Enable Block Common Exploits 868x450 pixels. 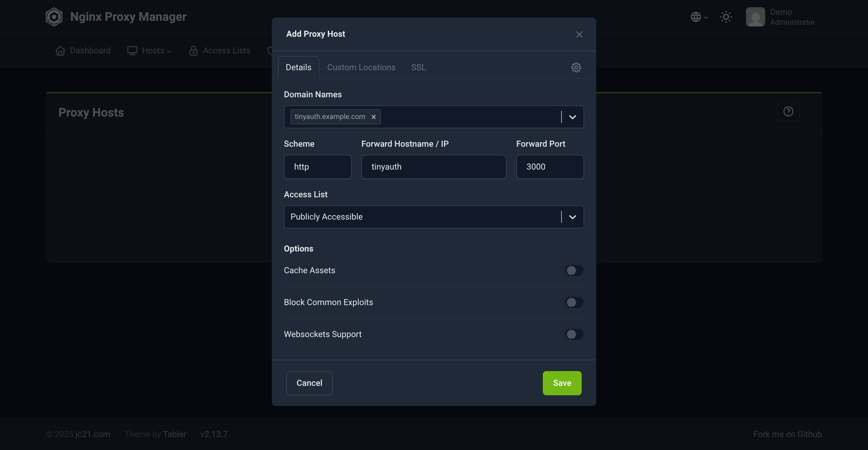click(x=574, y=302)
